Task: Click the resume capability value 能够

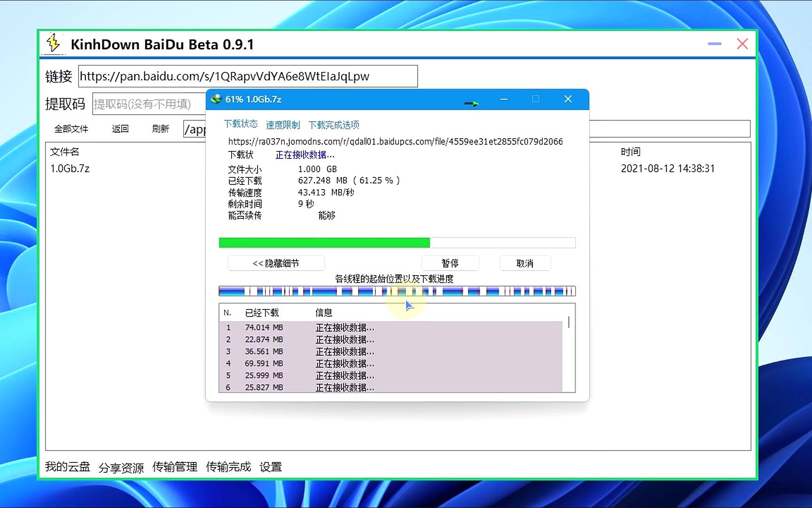Action: pos(327,215)
